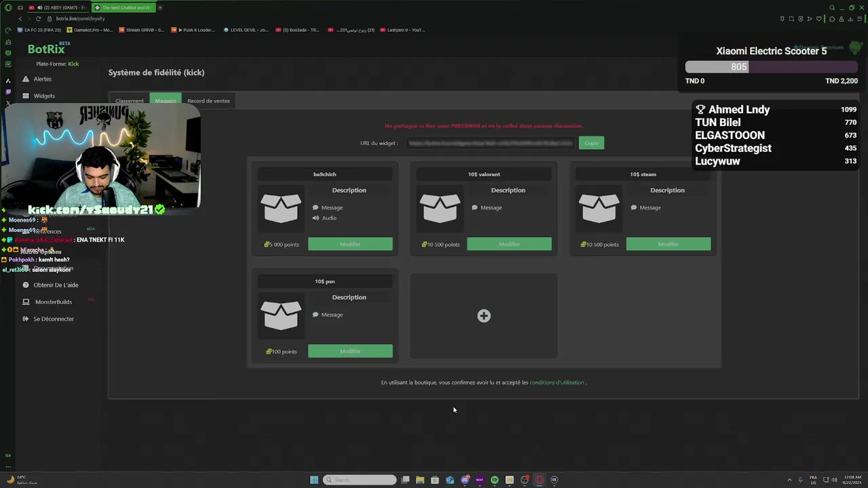Open the Record de ventes tab

208,100
